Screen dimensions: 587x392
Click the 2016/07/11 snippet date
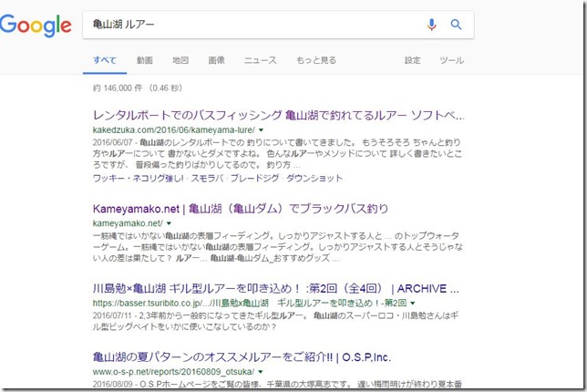tap(112, 315)
